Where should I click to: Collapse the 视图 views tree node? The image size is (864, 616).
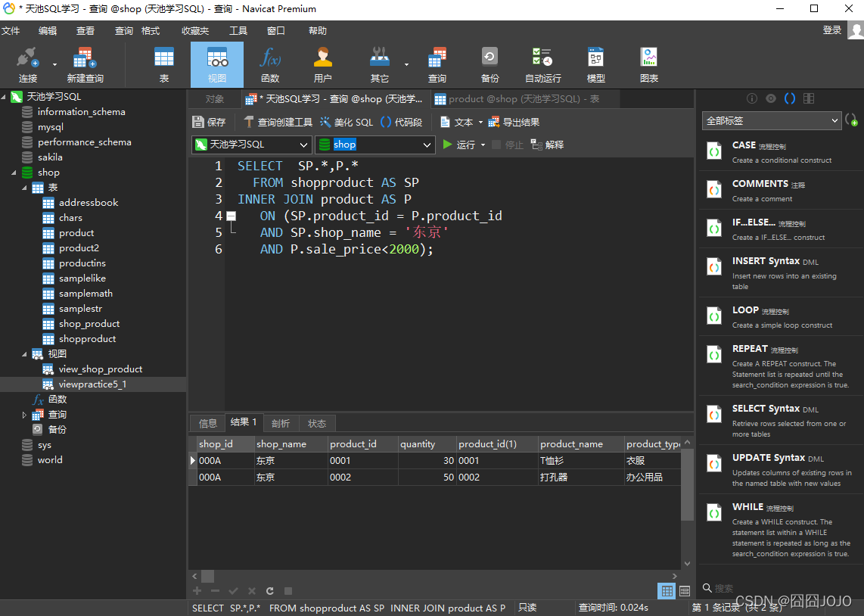pyautogui.click(x=24, y=354)
